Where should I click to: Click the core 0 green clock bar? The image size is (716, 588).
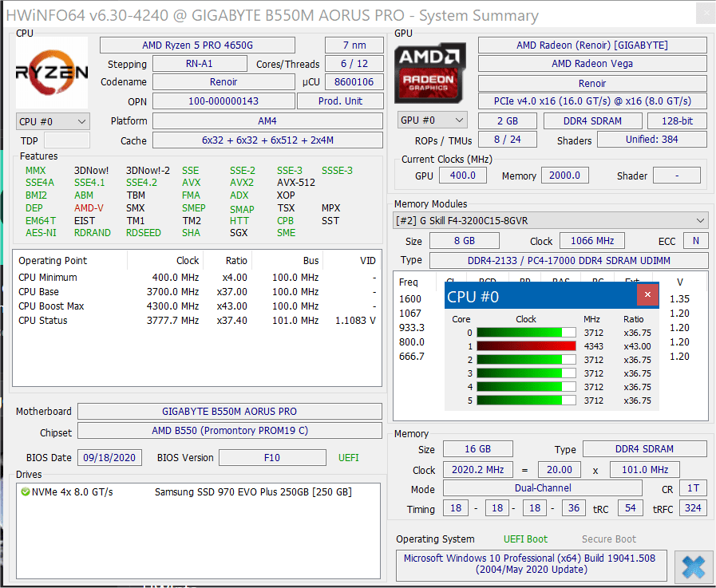click(526, 333)
